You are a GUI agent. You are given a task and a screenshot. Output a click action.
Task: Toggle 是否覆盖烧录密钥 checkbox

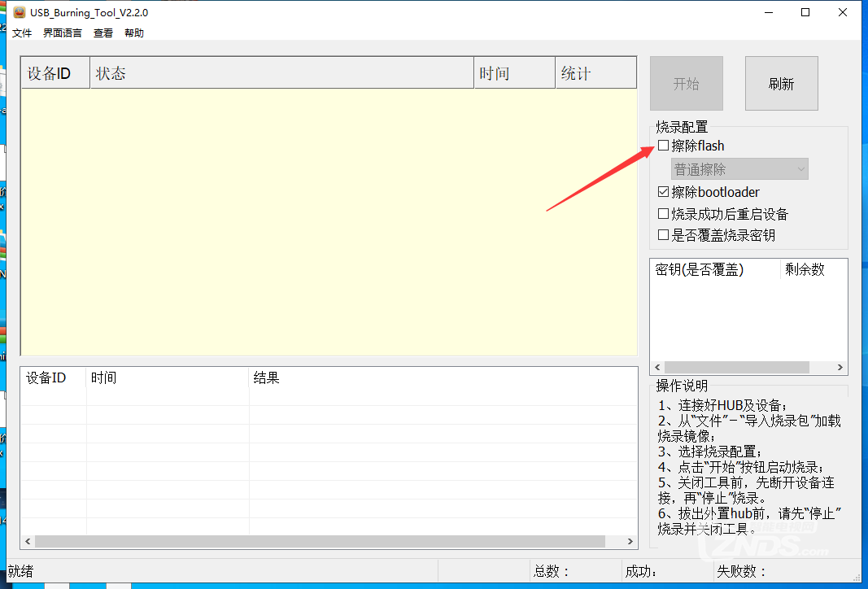tap(663, 235)
